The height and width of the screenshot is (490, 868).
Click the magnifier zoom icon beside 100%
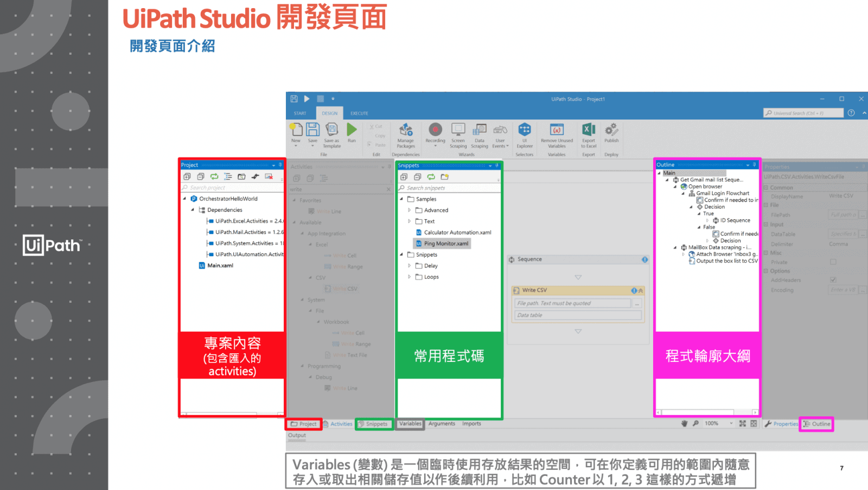[695, 423]
